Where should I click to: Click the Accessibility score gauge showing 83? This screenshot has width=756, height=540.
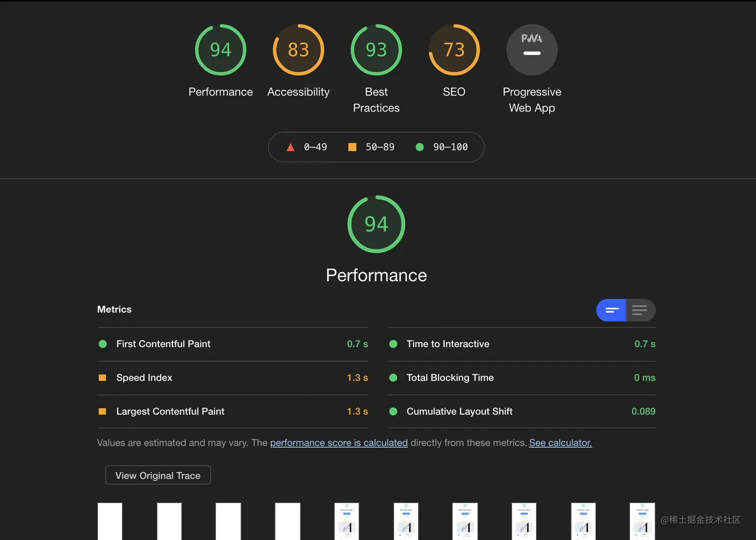pos(298,50)
